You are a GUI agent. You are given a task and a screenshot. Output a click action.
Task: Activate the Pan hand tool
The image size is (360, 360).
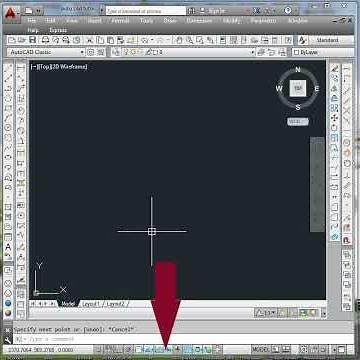[x=179, y=40]
